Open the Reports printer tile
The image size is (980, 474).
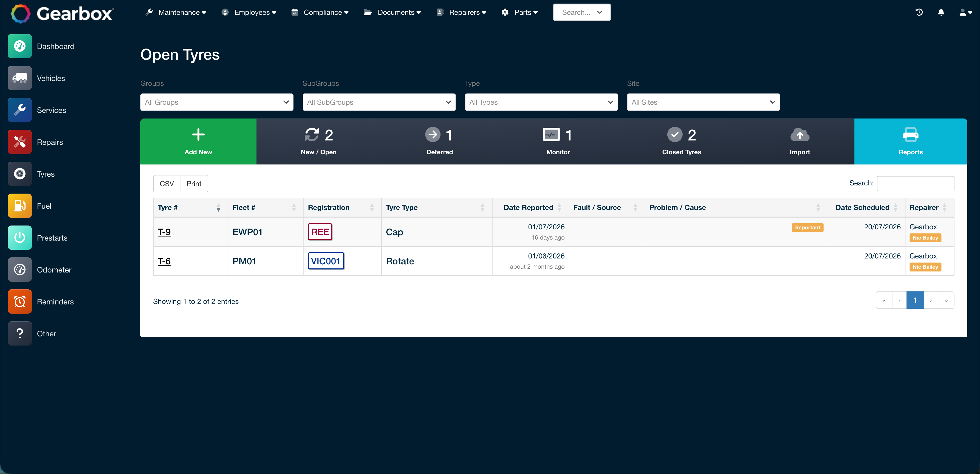(x=910, y=142)
